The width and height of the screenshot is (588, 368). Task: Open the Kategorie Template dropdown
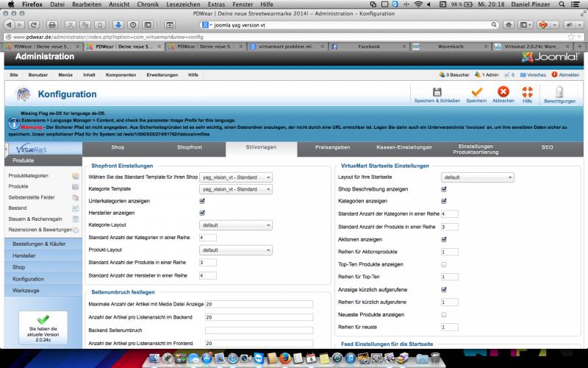[237, 189]
